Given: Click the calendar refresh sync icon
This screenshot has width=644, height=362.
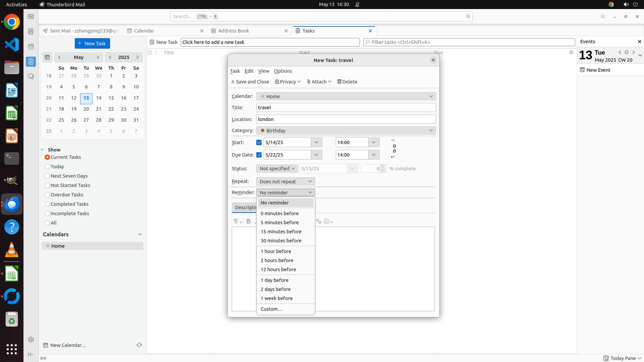Looking at the screenshot, I should 139,345.
